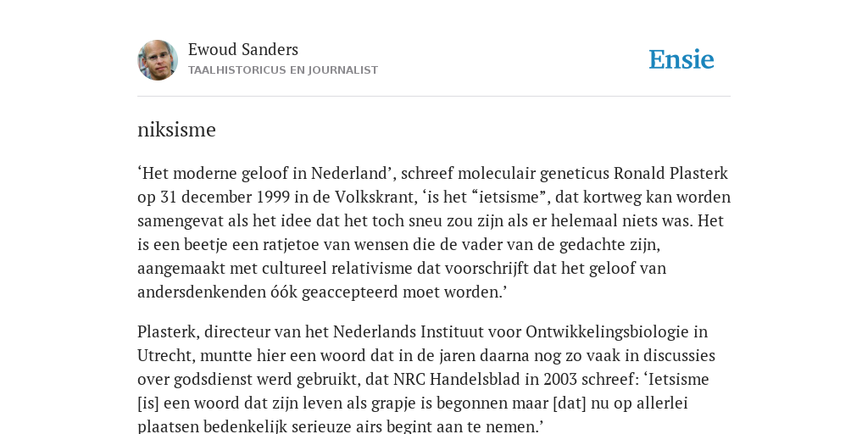Viewport: 868px width, 434px height.
Task: Click the horizontal divider below the header
Action: coord(434,97)
